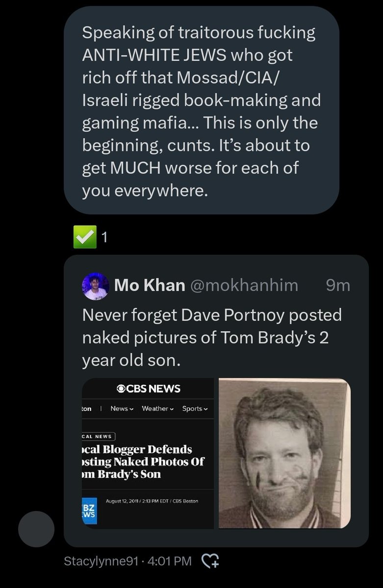Open Mo Khan's profile avatar

95,286
